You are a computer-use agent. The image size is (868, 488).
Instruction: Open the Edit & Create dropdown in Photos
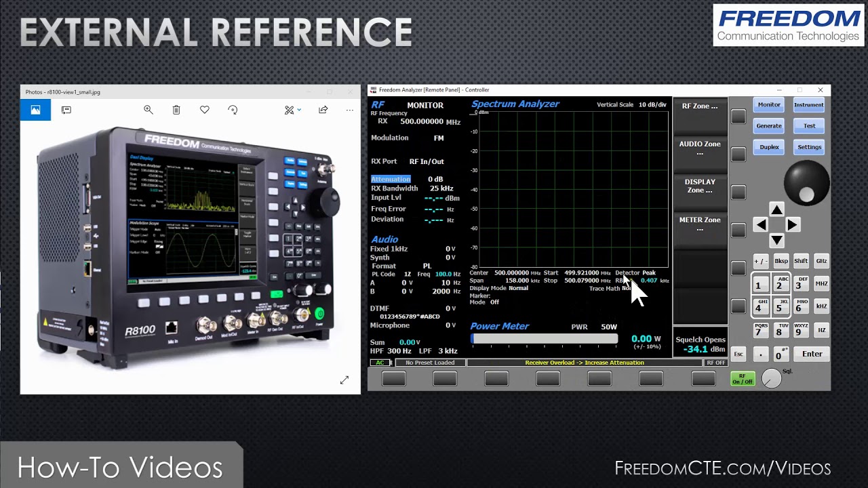[292, 110]
